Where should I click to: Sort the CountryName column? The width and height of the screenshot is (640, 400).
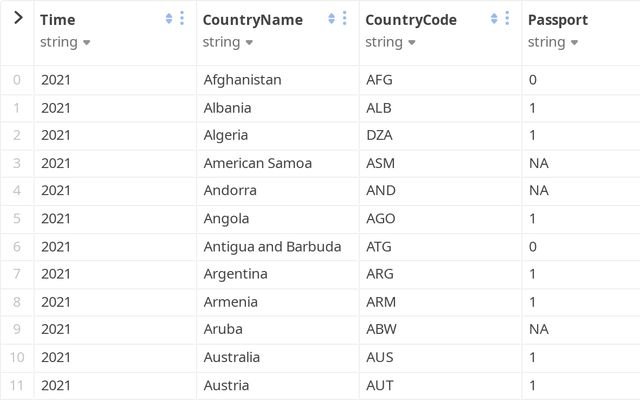click(x=331, y=19)
